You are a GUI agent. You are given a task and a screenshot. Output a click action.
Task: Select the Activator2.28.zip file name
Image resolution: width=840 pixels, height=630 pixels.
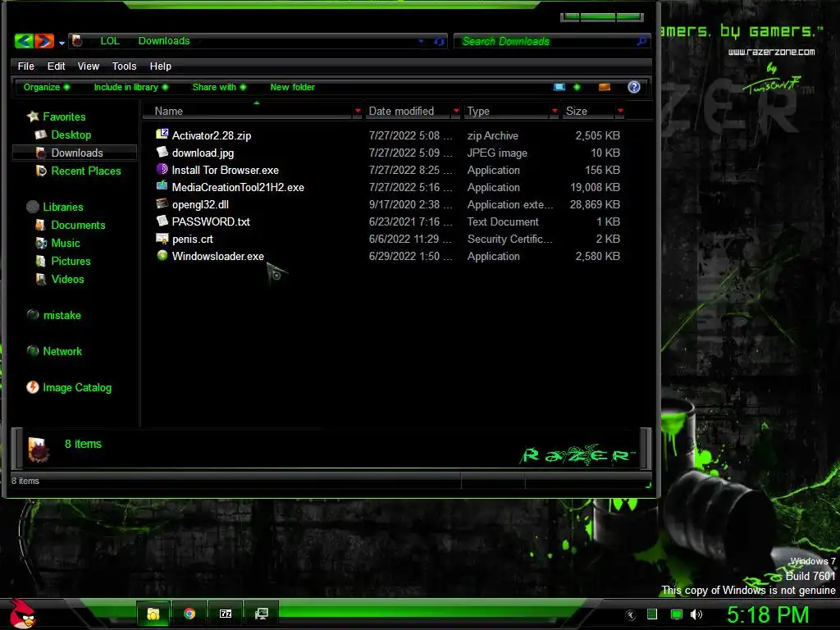click(211, 135)
